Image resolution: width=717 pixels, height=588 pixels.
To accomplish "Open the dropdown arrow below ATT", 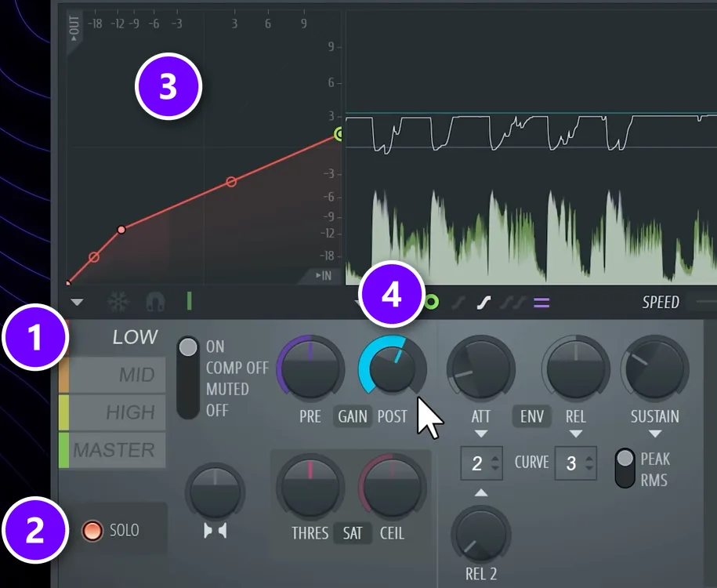I will click(481, 434).
